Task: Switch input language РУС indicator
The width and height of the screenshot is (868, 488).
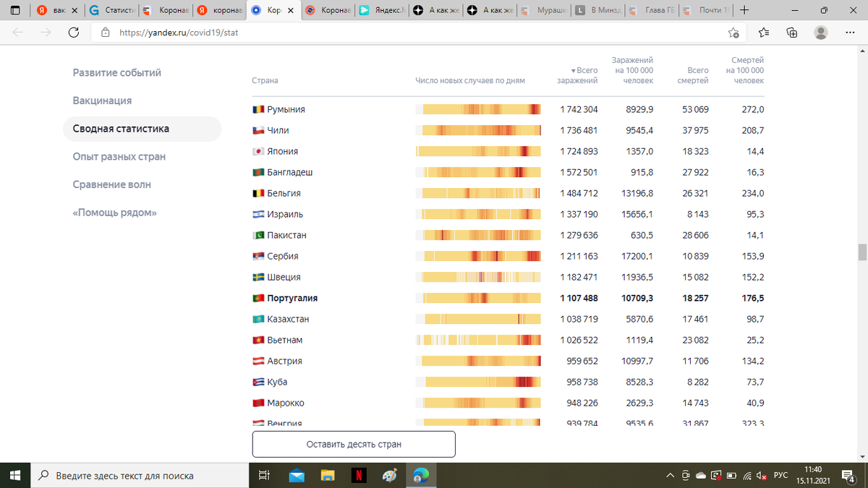Action: pos(780,476)
